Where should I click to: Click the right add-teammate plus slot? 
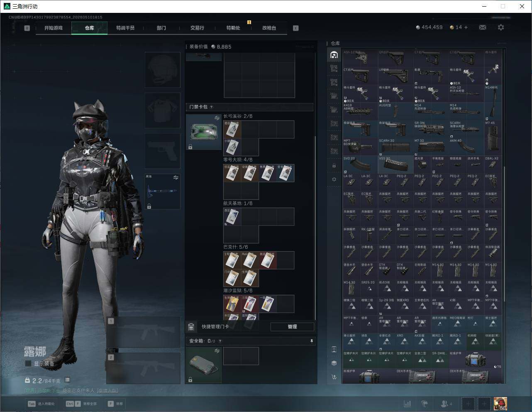click(x=484, y=404)
